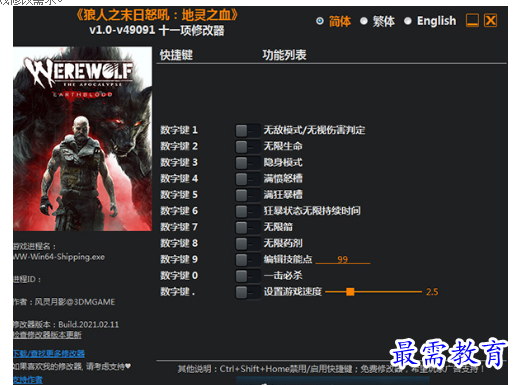This screenshot has height=385, width=514.
Task: Click the 快捷键 column header
Action: tap(176, 55)
